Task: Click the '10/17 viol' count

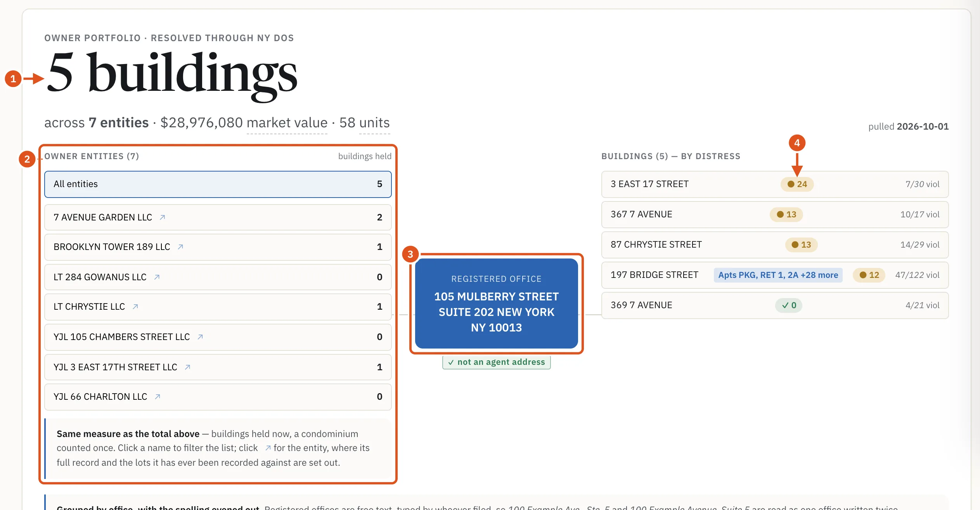Action: tap(920, 214)
